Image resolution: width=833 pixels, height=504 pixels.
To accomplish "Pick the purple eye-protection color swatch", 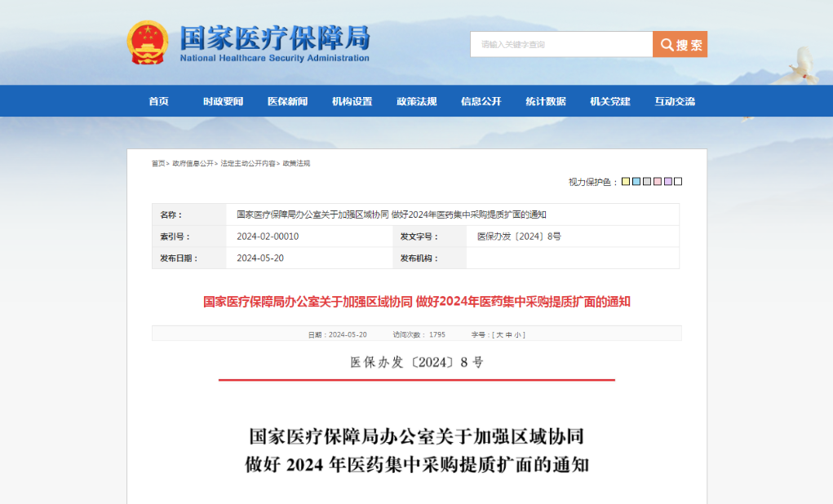I will (x=668, y=182).
